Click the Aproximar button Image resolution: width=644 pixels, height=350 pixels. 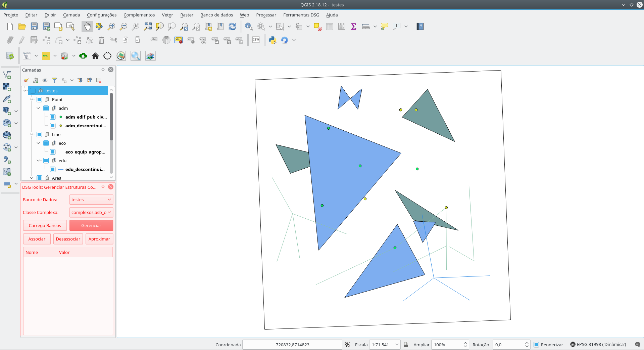tap(99, 239)
